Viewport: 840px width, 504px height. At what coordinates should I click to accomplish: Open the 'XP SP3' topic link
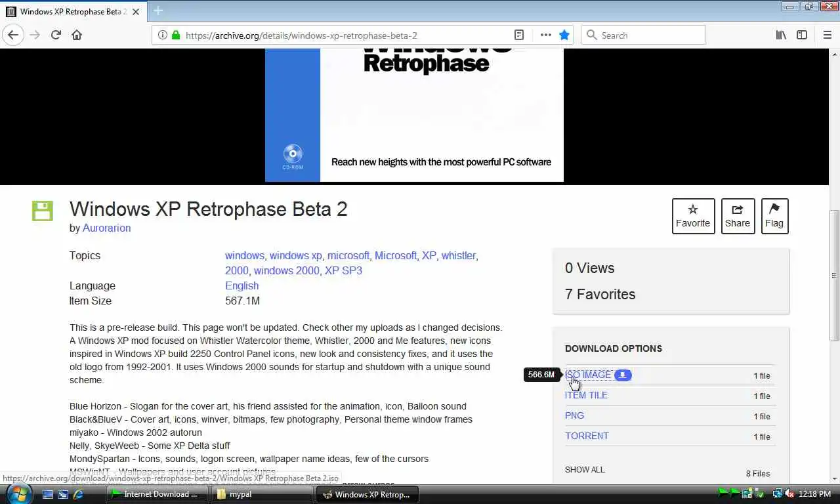coord(343,270)
